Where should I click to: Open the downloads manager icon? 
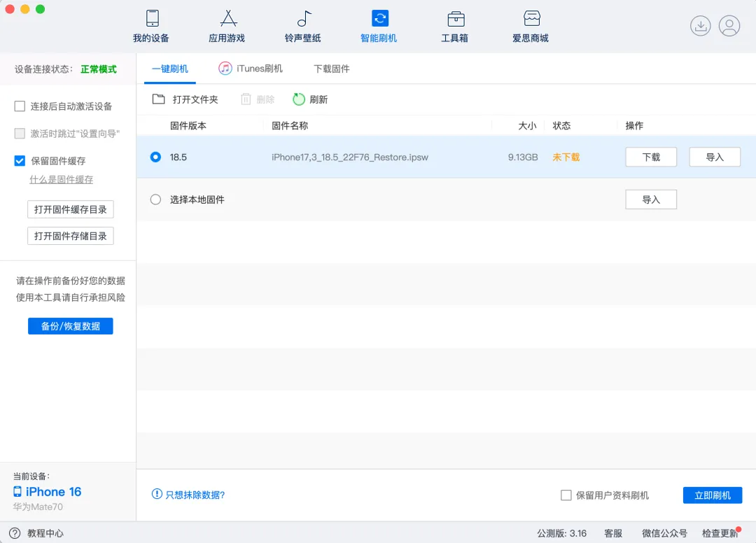700,25
